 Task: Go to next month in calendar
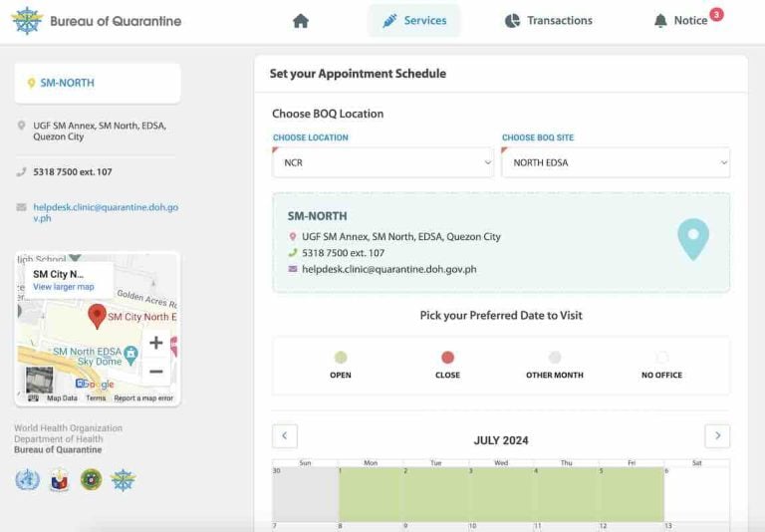click(x=716, y=436)
